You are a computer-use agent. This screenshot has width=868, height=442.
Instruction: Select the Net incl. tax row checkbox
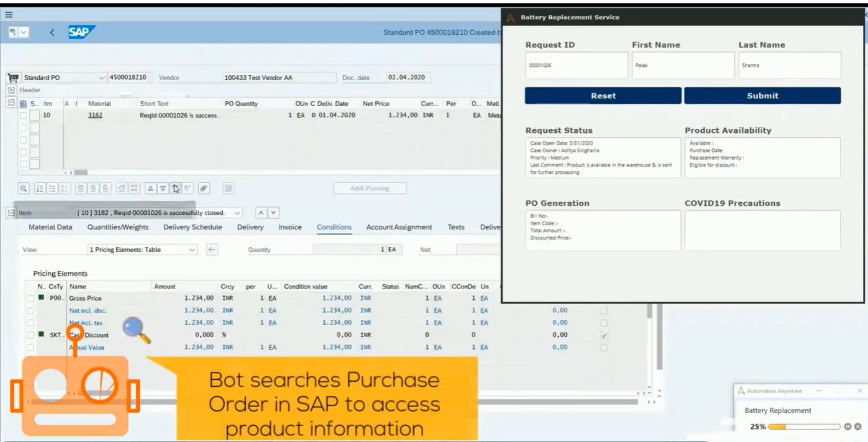pyautogui.click(x=31, y=323)
